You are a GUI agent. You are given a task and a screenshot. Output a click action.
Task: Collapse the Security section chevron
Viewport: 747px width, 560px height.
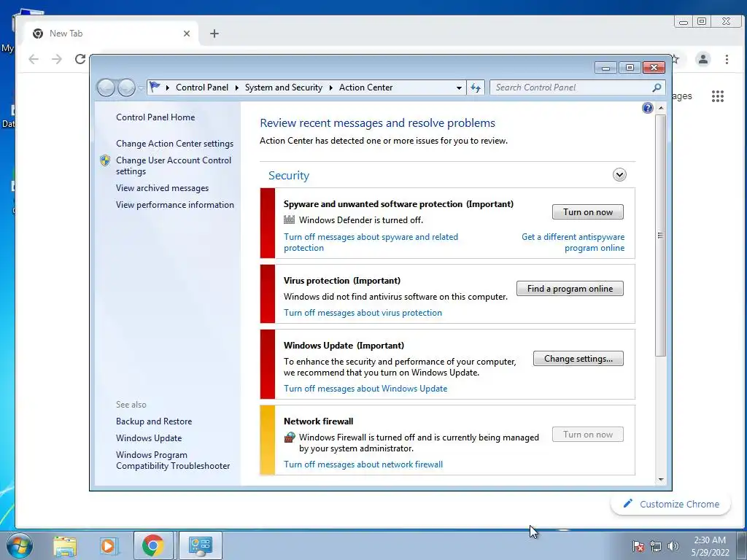tap(619, 175)
